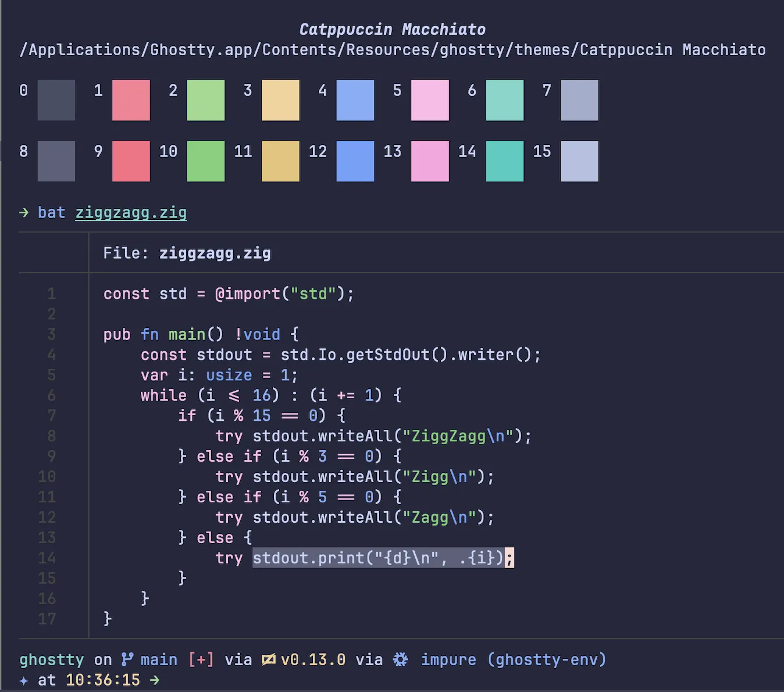Open the underlined ziggzagg.zig file link
Image resolution: width=784 pixels, height=692 pixels.
[x=131, y=213]
